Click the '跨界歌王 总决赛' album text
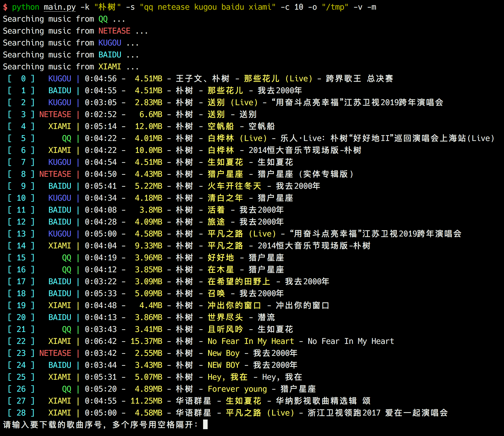Screen dimensions: 504x436 360,78
